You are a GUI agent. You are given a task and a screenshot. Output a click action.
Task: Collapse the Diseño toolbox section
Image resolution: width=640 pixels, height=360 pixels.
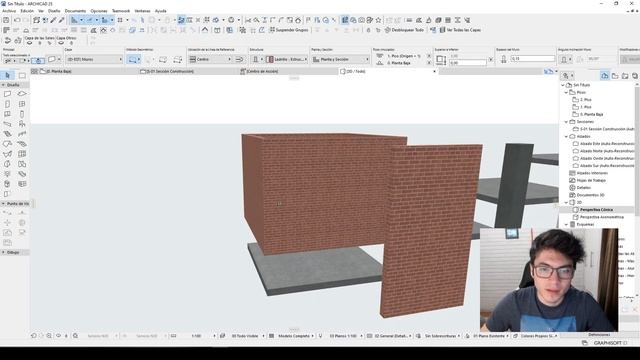coord(3,85)
